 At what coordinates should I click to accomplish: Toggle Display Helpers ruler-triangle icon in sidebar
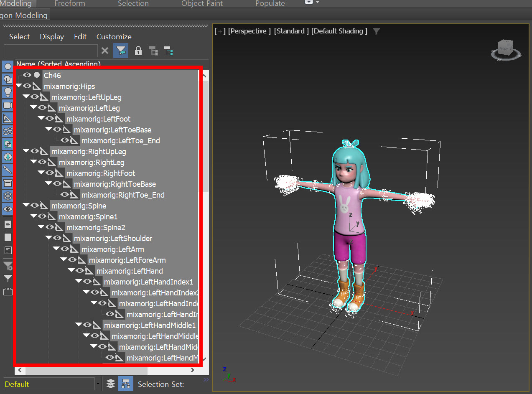pyautogui.click(x=8, y=118)
